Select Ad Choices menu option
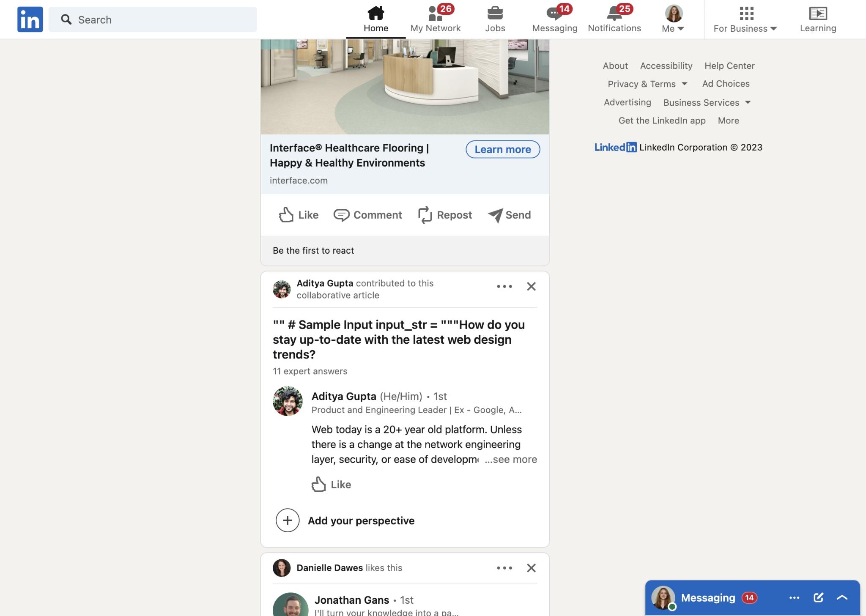Image resolution: width=866 pixels, height=616 pixels. 726,83
